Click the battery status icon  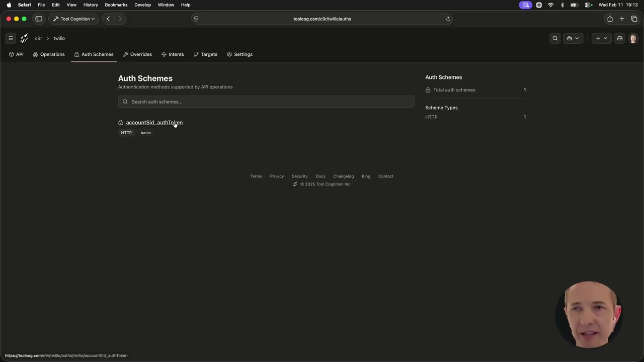coord(574,5)
